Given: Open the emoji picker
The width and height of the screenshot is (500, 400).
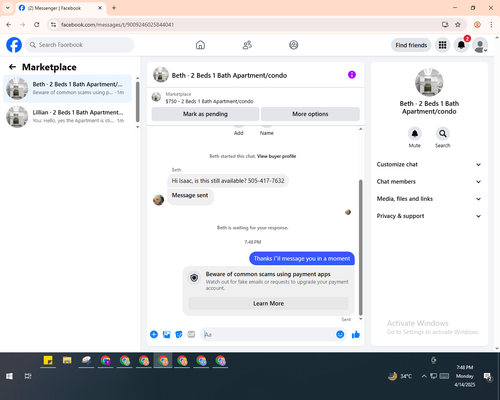Looking at the screenshot, I should (340, 334).
